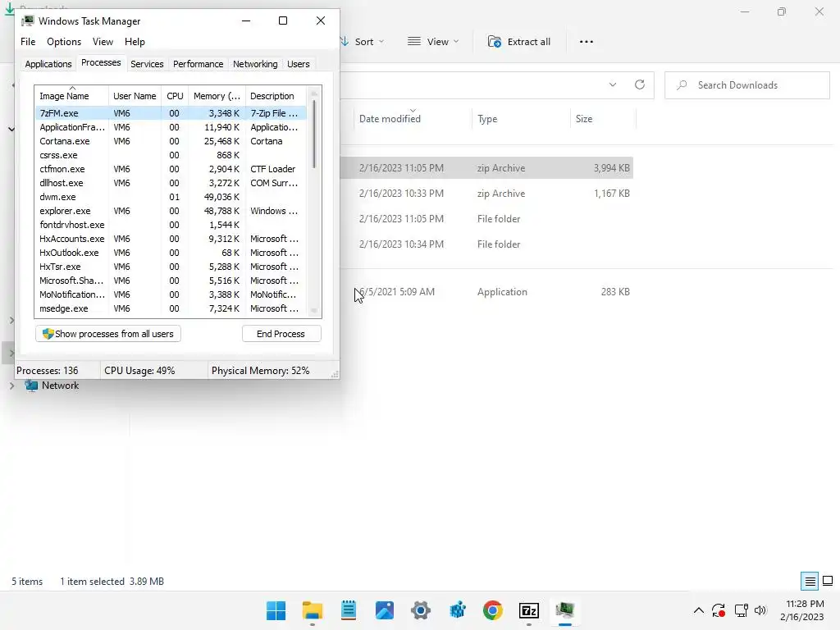Show hidden system tray icons

point(699,610)
